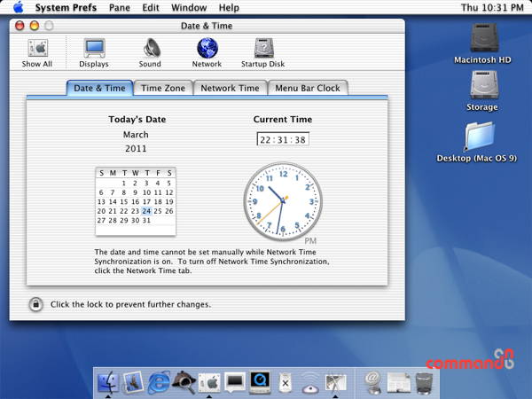532x399 pixels.
Task: Switch to the Network Time tab
Action: click(x=230, y=88)
